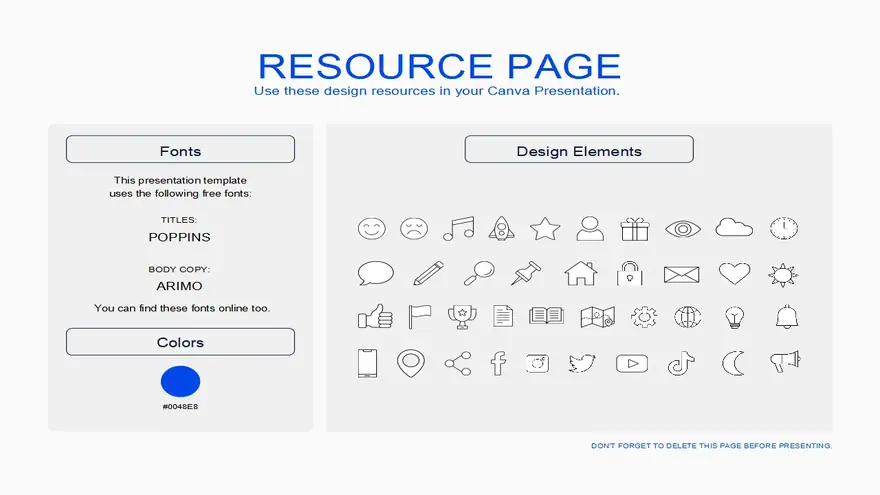Click the globe icon
The image size is (880, 495).
(x=688, y=317)
